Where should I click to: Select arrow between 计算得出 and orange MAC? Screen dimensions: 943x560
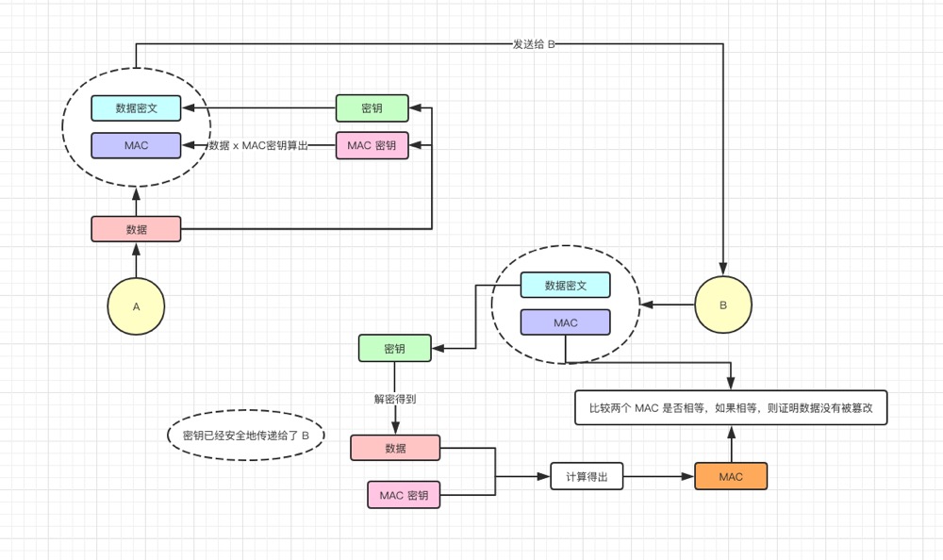[x=658, y=477]
